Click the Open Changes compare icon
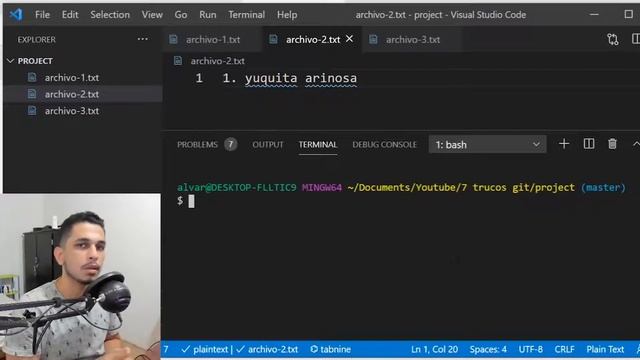The image size is (640, 360). click(613, 39)
